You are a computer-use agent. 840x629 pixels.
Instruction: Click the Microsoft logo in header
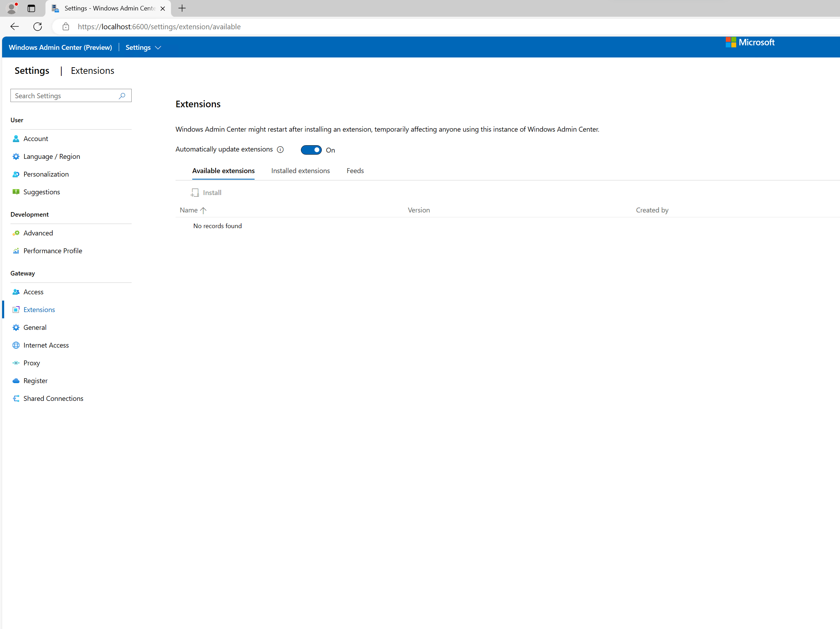(750, 42)
